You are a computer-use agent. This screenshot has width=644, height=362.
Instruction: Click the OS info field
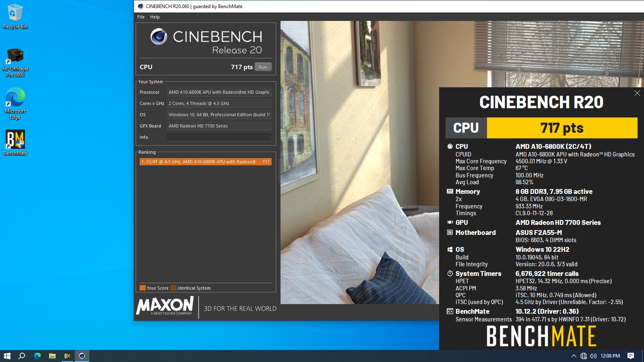click(219, 115)
